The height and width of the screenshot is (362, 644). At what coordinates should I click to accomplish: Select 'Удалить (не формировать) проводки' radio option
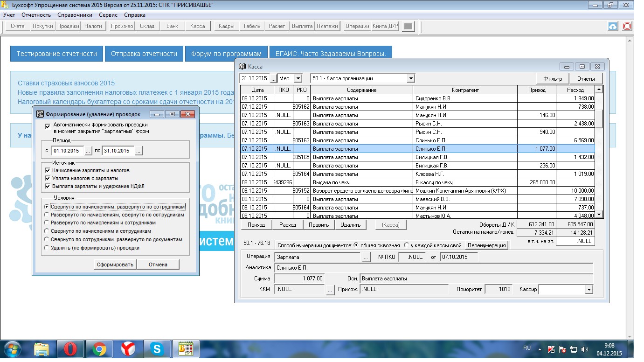tap(47, 248)
